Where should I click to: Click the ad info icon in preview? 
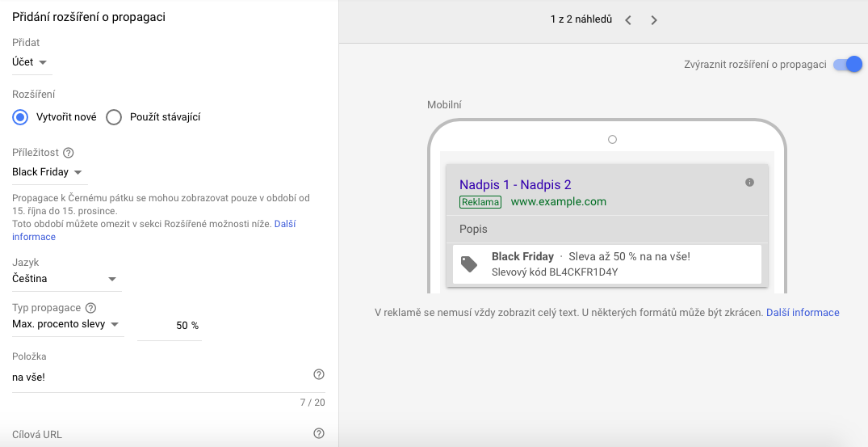point(749,182)
